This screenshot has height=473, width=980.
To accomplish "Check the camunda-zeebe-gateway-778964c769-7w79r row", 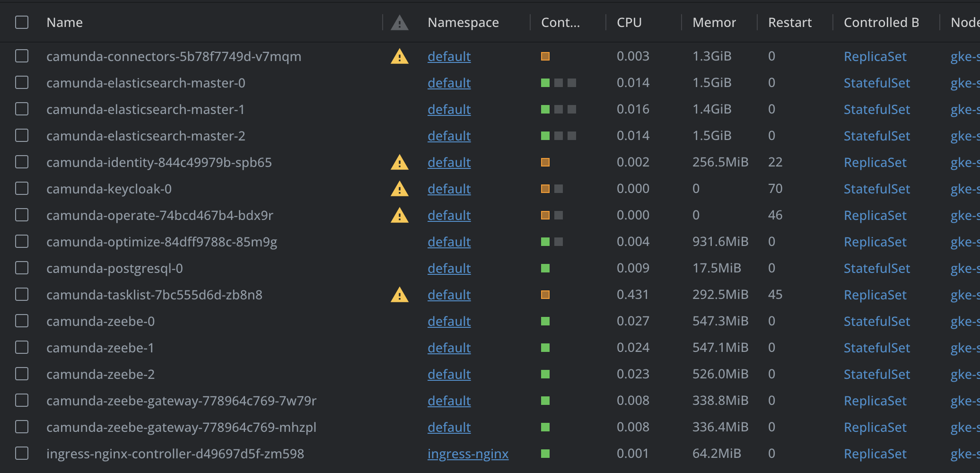I will [22, 401].
